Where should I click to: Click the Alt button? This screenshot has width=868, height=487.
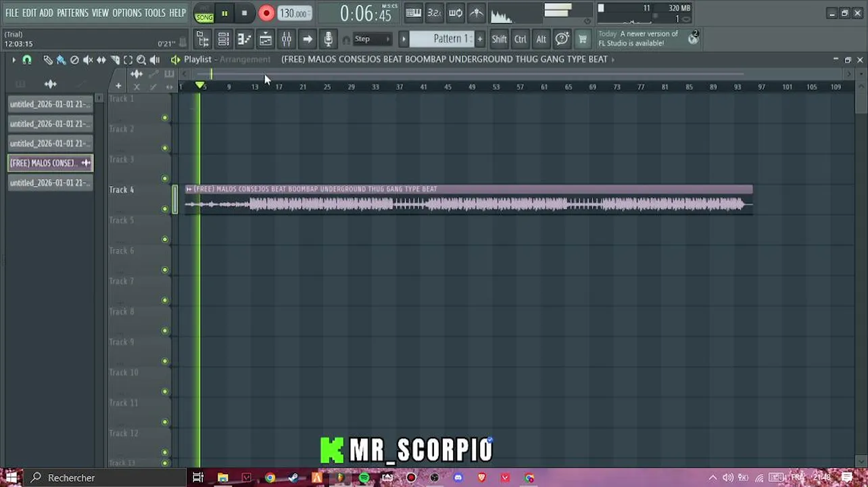(541, 39)
